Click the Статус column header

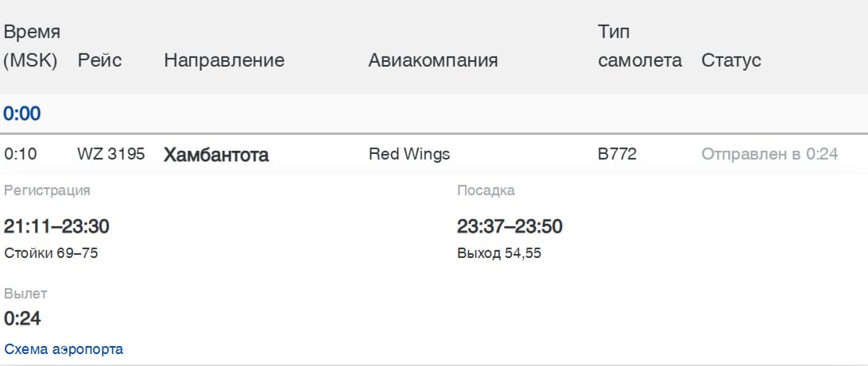731,61
